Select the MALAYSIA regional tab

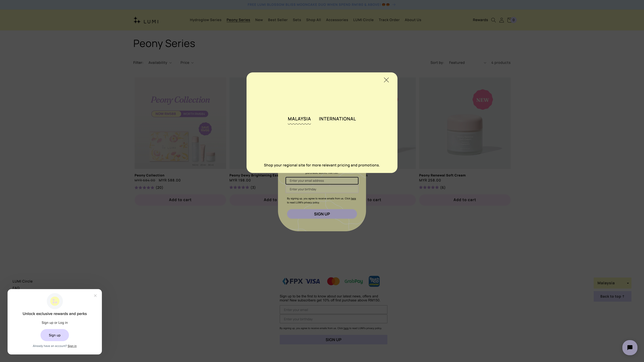point(299,119)
